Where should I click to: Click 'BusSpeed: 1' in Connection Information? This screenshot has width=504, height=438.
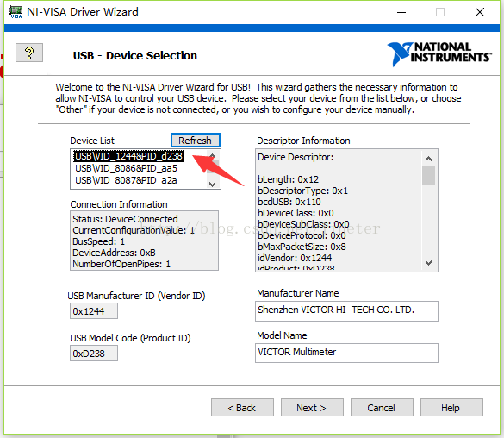(98, 241)
